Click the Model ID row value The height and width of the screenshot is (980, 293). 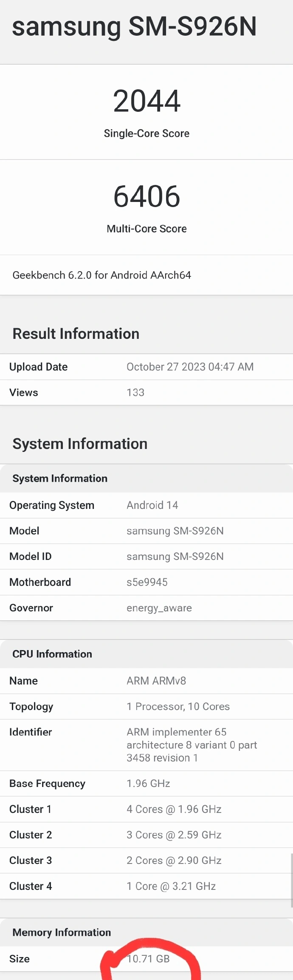(x=175, y=557)
